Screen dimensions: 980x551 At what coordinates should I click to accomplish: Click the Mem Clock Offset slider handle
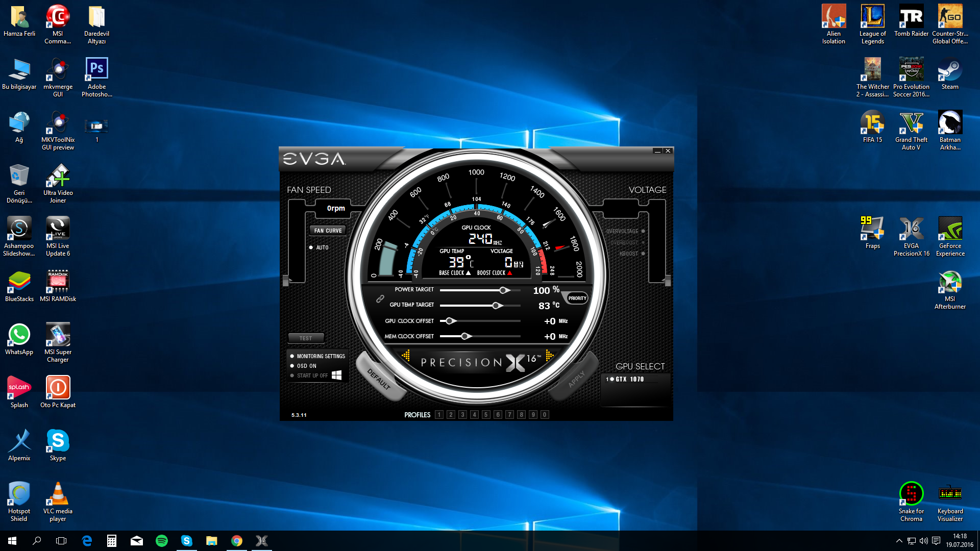[x=465, y=336]
